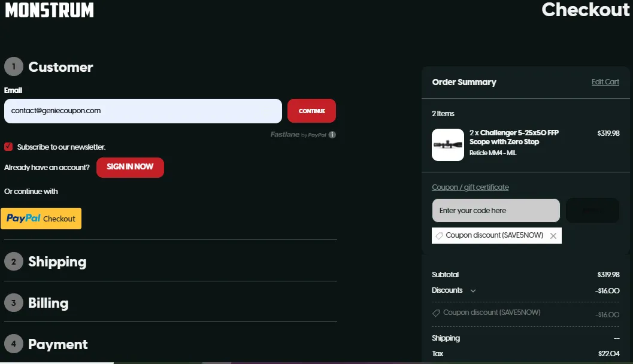Click the step 1 Customer number circle
This screenshot has width=633, height=364.
tap(13, 67)
